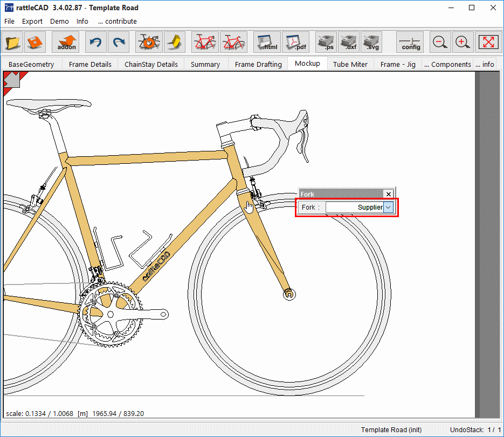Open the Export menu
The image size is (504, 437).
coord(32,21)
